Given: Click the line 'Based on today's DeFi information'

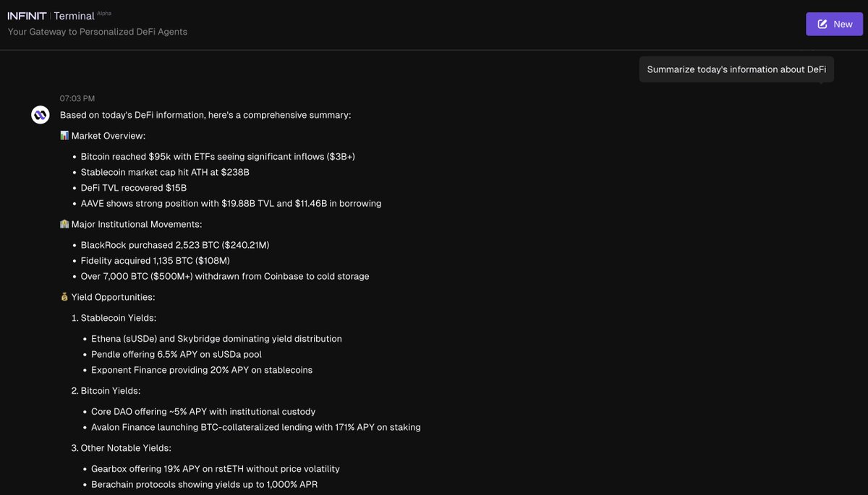Looking at the screenshot, I should [x=205, y=115].
